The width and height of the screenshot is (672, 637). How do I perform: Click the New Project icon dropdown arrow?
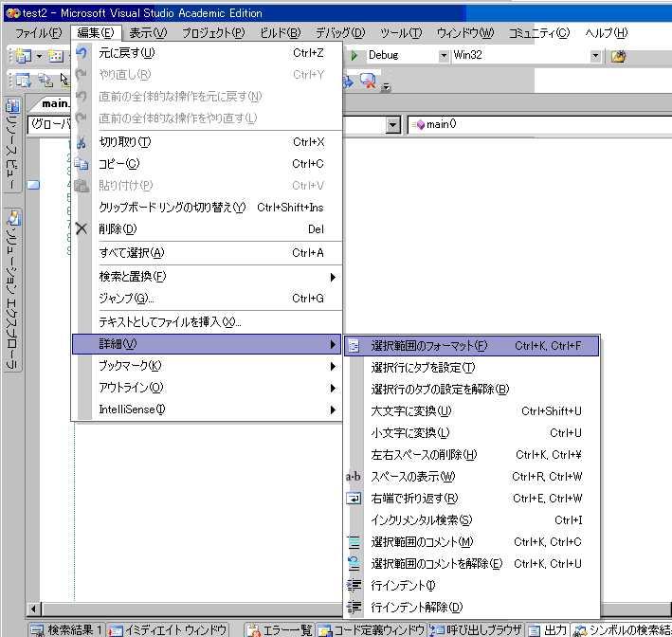39,56
